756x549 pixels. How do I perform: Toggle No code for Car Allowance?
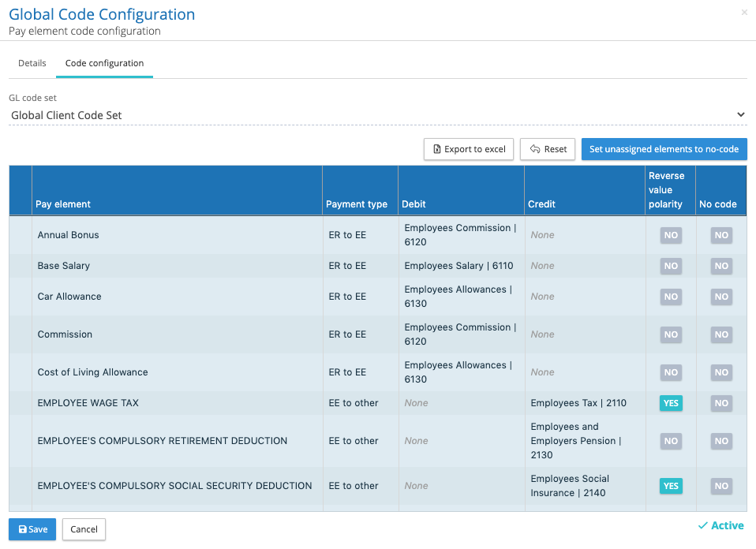(721, 297)
